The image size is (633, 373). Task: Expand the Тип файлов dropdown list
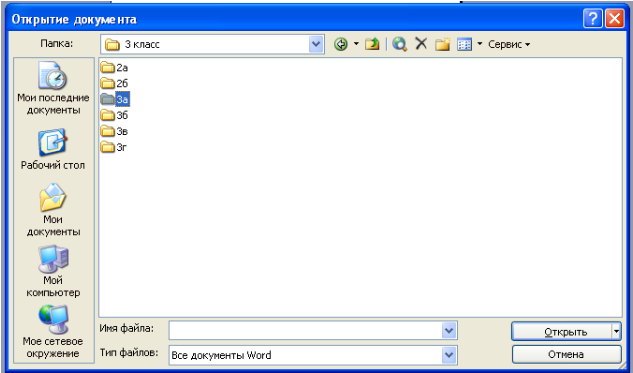[449, 355]
